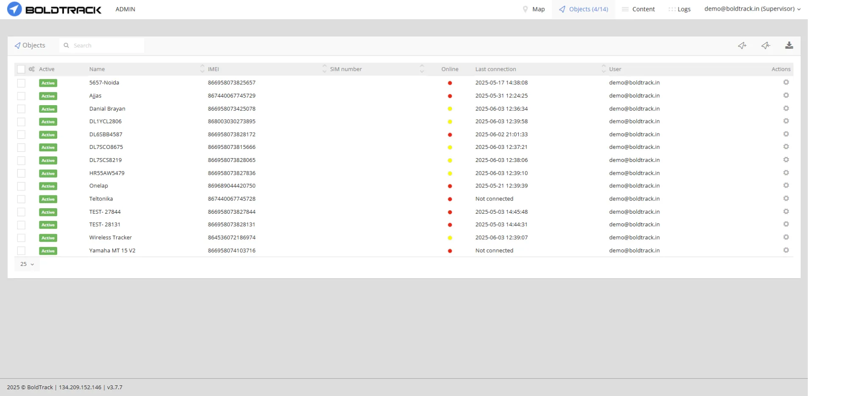Click red online status dot for 5657-Noida
The height and width of the screenshot is (396, 868).
(x=450, y=83)
